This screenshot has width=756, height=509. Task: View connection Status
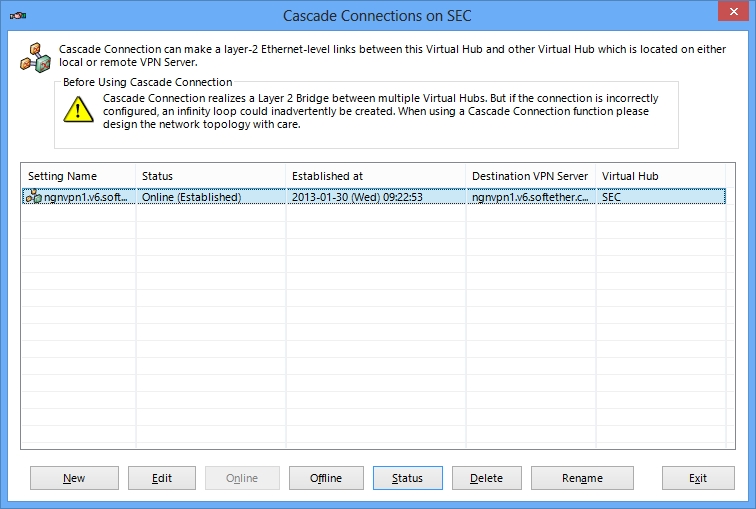(407, 478)
